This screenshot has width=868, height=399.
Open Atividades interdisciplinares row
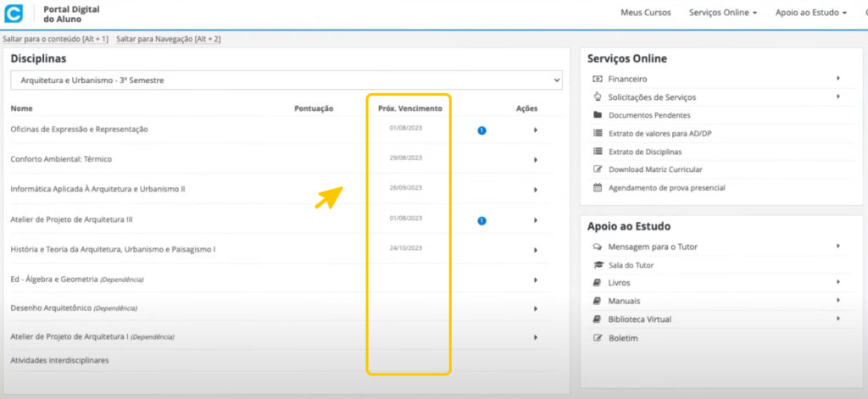pyautogui.click(x=59, y=360)
